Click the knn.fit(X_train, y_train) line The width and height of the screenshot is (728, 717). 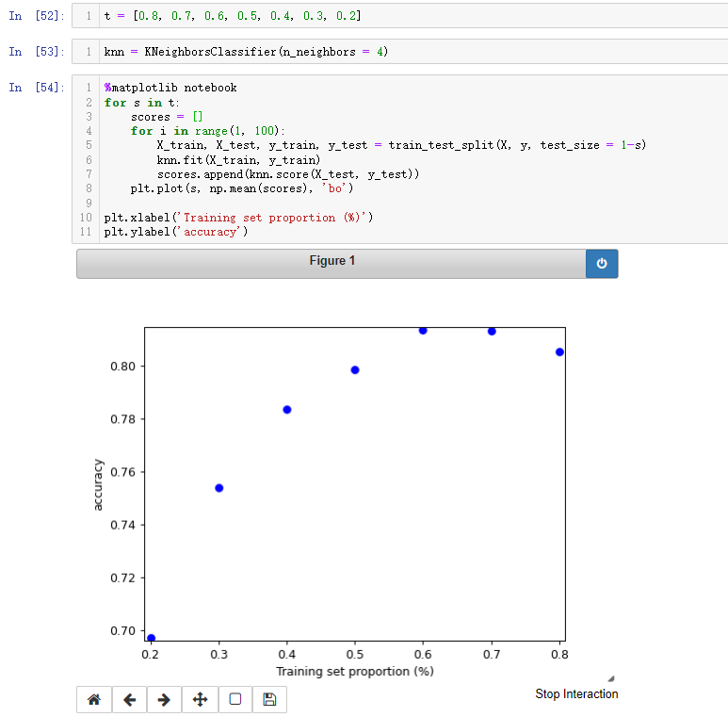point(238,160)
